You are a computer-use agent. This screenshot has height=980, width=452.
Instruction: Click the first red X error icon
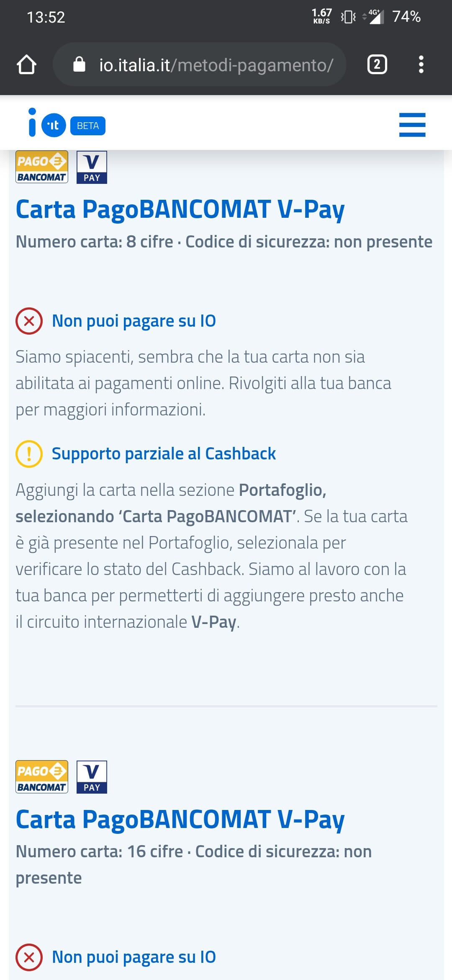click(x=29, y=321)
